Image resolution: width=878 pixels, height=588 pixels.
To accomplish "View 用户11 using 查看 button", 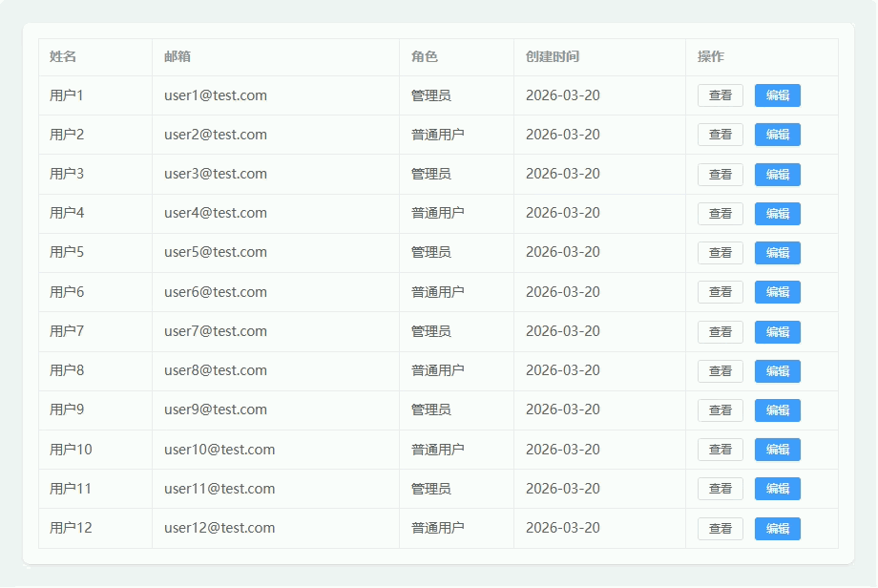I will coord(720,489).
